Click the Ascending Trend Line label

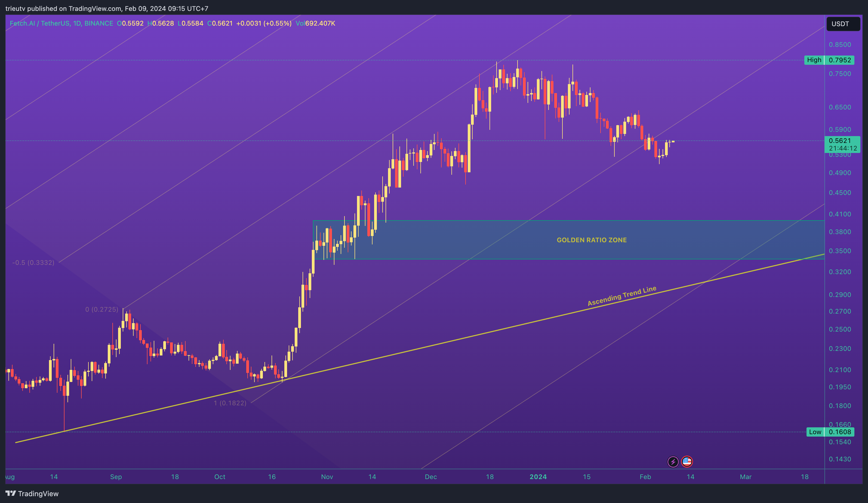[x=622, y=296]
